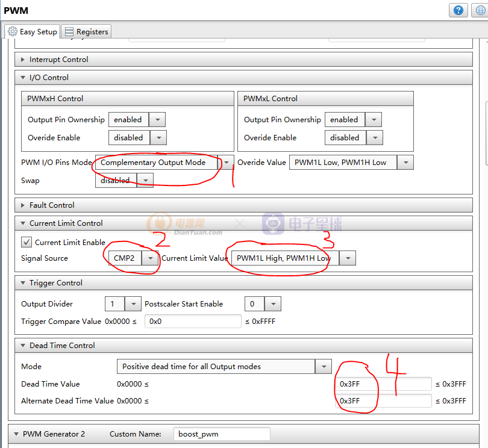The width and height of the screenshot is (488, 448).
Task: Open the Dead Time Mode dropdown
Action: click(x=324, y=366)
